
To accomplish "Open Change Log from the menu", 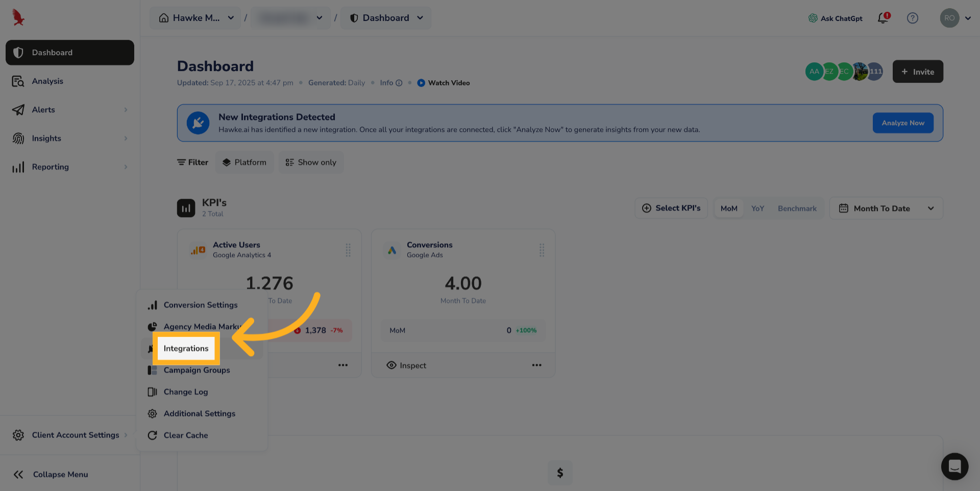I will point(202,392).
